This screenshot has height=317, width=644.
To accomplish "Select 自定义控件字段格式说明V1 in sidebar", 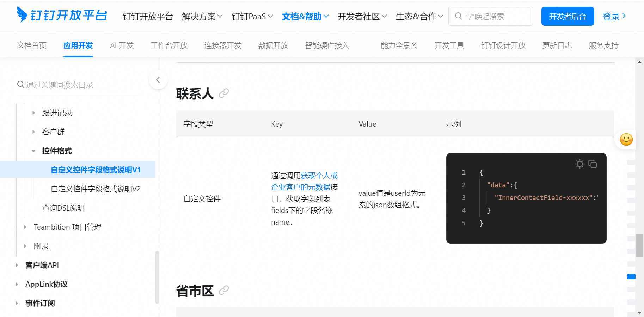I will pos(96,170).
